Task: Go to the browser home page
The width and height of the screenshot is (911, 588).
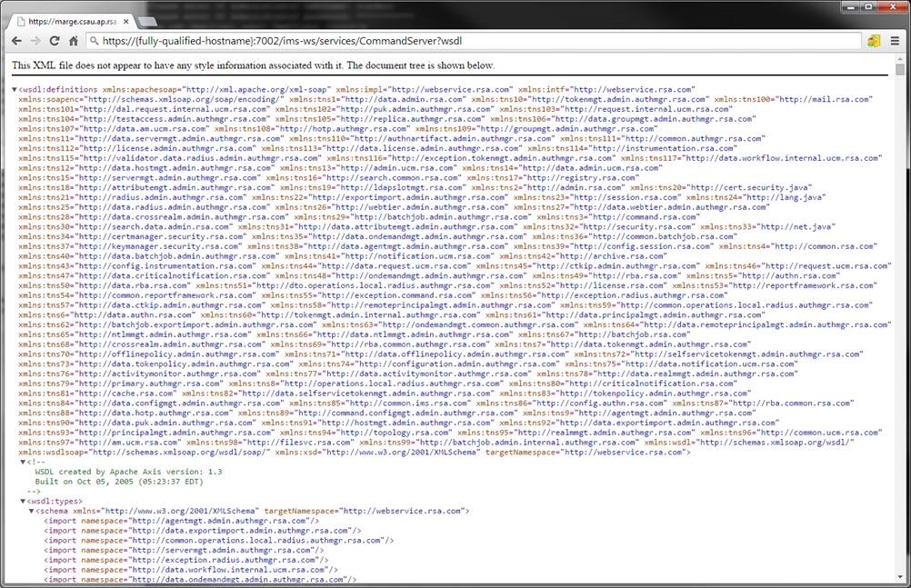Action: click(x=74, y=41)
